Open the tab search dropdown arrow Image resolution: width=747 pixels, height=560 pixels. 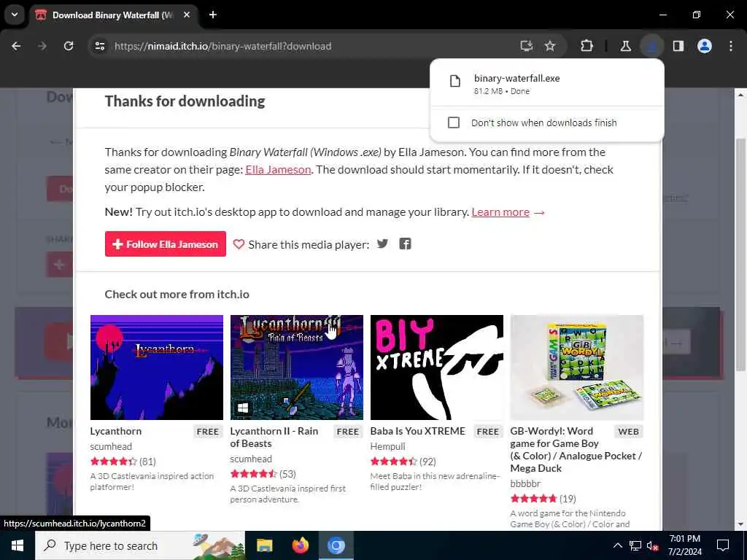click(x=15, y=15)
